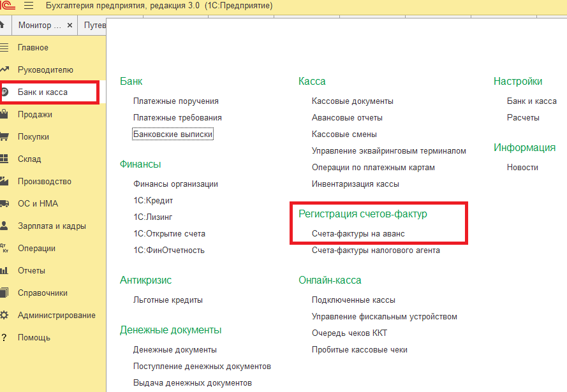Open the Продажи section in sidebar
The width and height of the screenshot is (567, 392).
[x=35, y=115]
